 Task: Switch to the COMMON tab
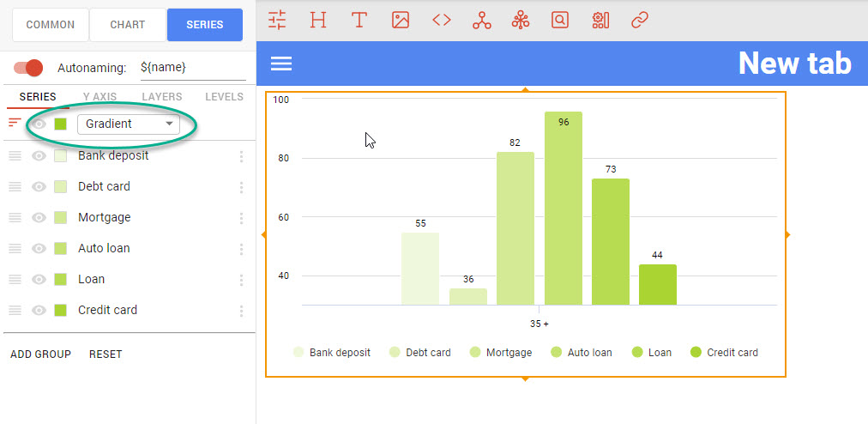tap(50, 25)
